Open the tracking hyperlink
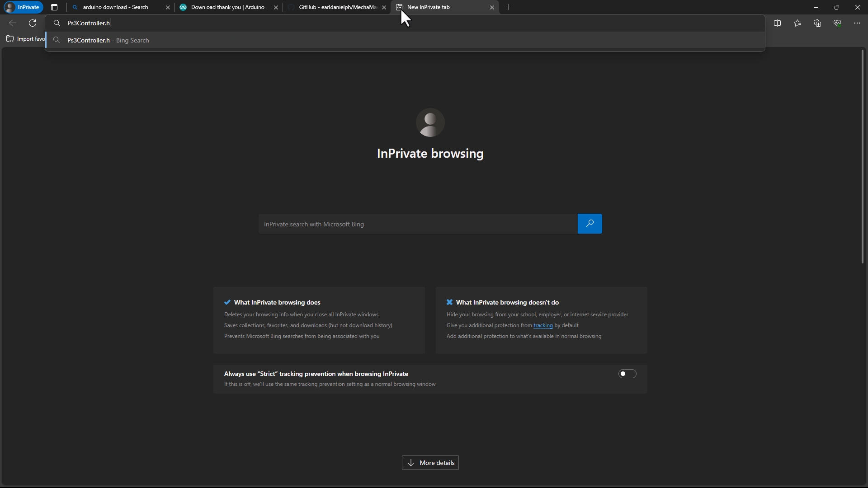The height and width of the screenshot is (488, 868). (x=543, y=325)
